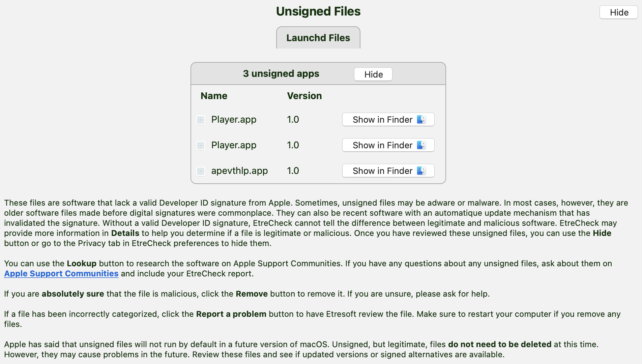The width and height of the screenshot is (642, 364).
Task: Click the Name column header
Action: click(214, 96)
